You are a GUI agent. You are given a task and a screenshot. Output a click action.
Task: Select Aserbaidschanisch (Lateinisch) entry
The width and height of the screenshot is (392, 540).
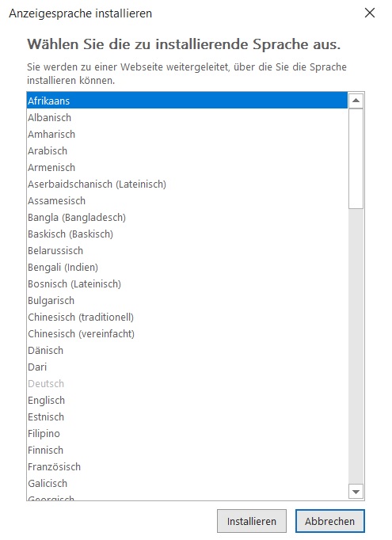point(187,184)
